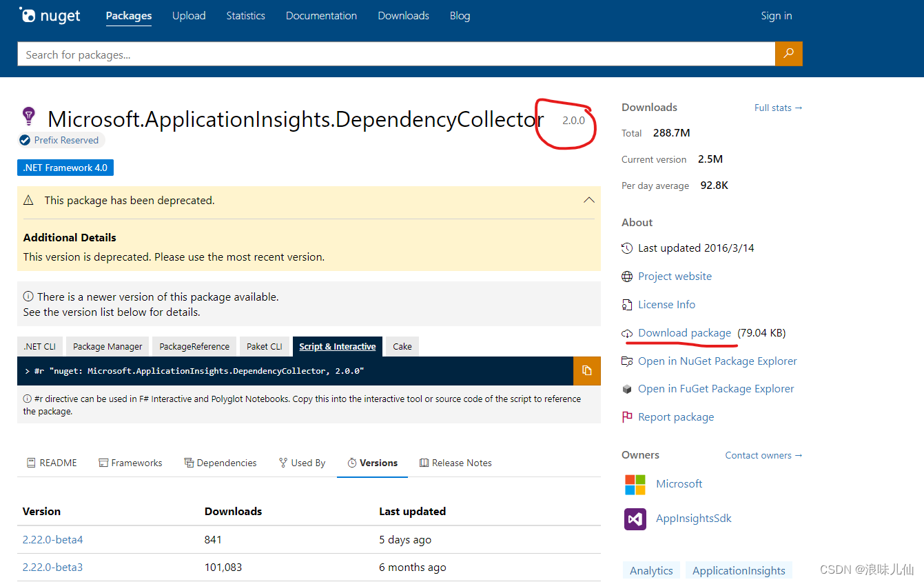Click the 101,083 downloads cell
924x582 pixels.
[223, 567]
